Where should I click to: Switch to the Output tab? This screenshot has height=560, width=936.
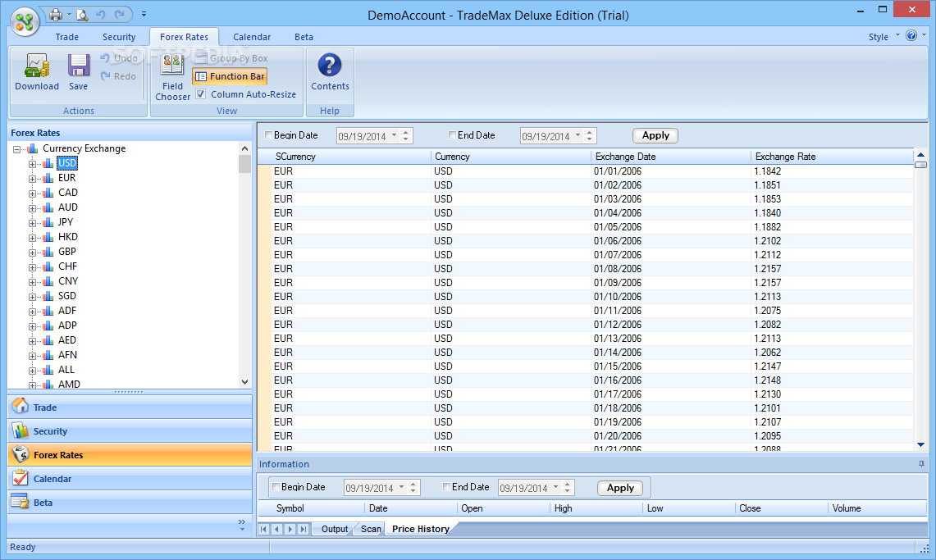click(335, 529)
